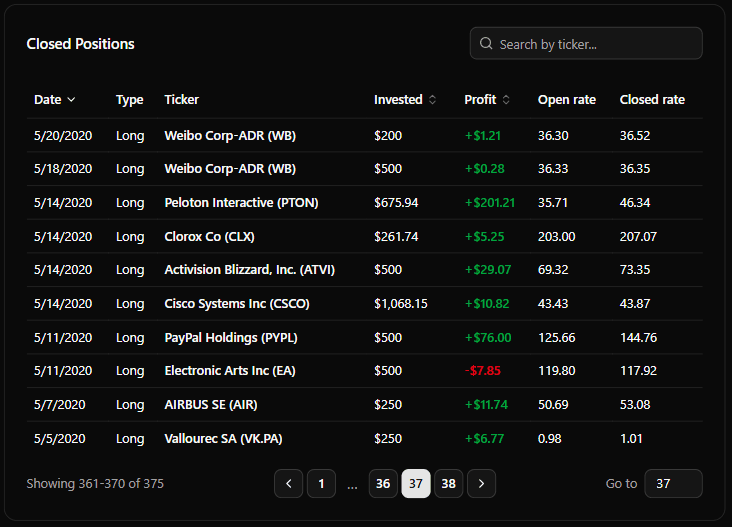Select Activision Blizzard, Inc. (ATVI) ticker
The image size is (732, 527).
(x=250, y=270)
